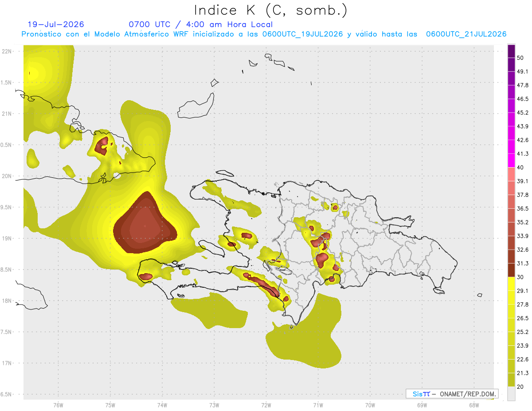Pick the olive swatch between 20 and 21.3

pyautogui.click(x=511, y=380)
